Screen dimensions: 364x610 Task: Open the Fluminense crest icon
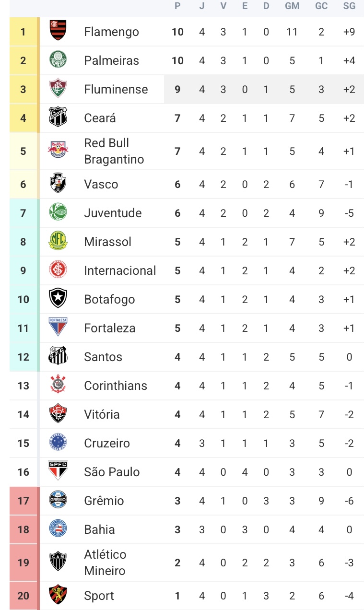tap(58, 89)
